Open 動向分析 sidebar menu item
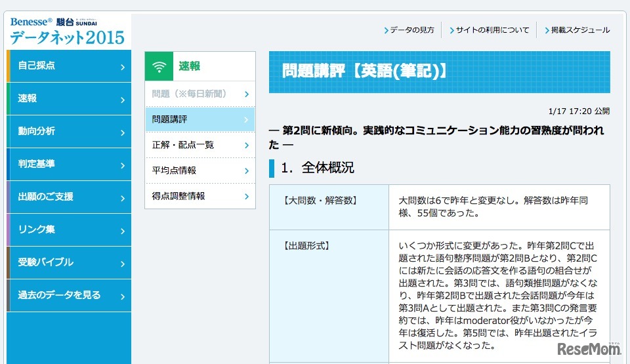 pos(69,131)
